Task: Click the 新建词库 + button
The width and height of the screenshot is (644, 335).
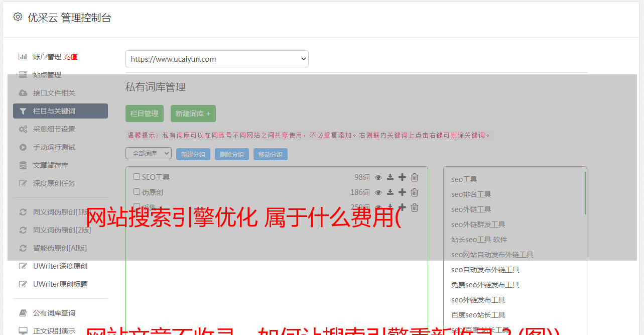Action: 193,114
